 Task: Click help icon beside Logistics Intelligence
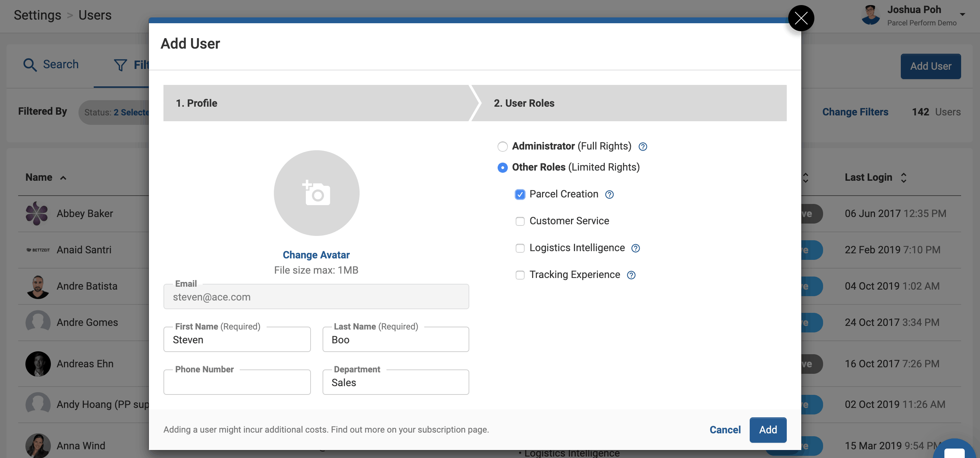(x=635, y=248)
